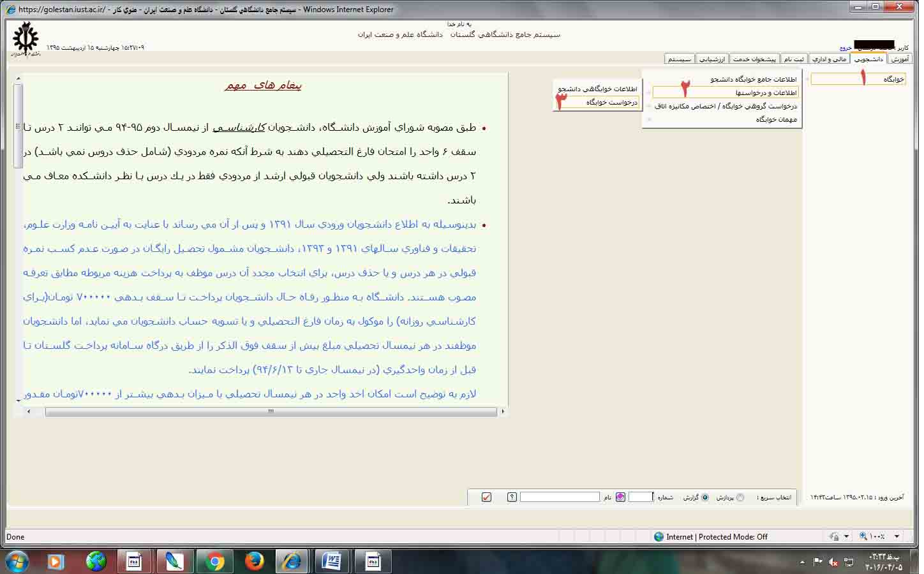Open the dropdown arrow beside the lock icon
This screenshot has width=924, height=574.
point(846,536)
